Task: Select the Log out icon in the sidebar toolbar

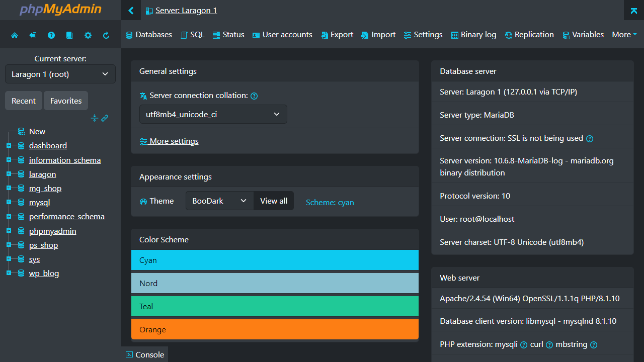Action: click(33, 34)
